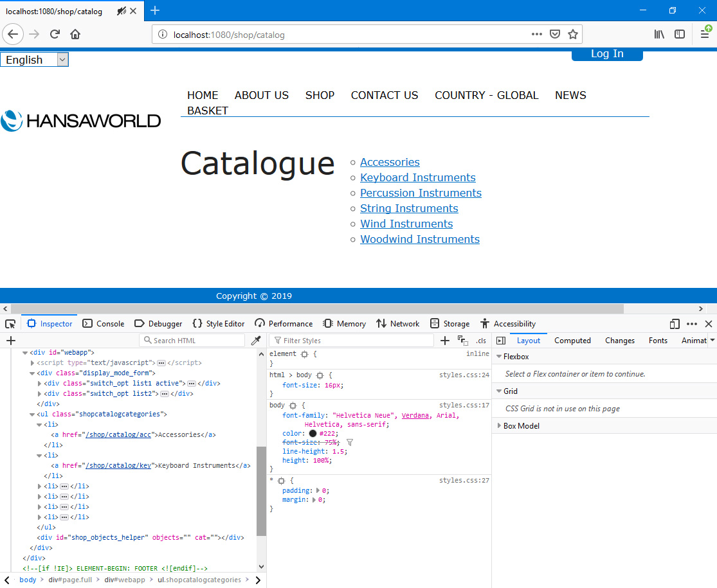Collapse the div#webapp node

click(25, 353)
